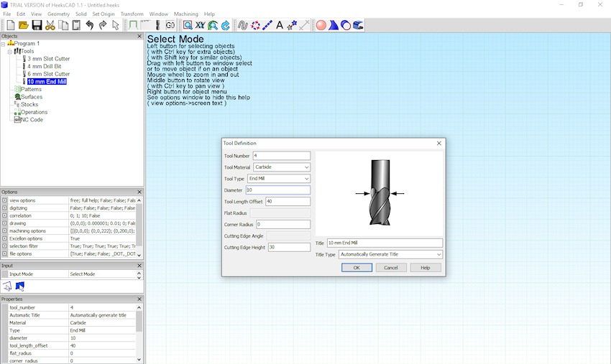
Task: Open the Machining menu
Action: [x=185, y=14]
